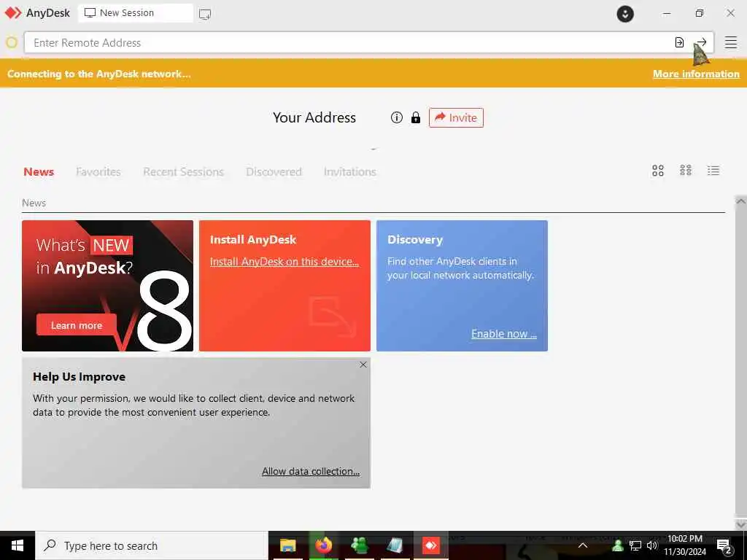Open the dark circular dropdown arrow icon
Image resolution: width=747 pixels, height=560 pixels.
tap(625, 14)
